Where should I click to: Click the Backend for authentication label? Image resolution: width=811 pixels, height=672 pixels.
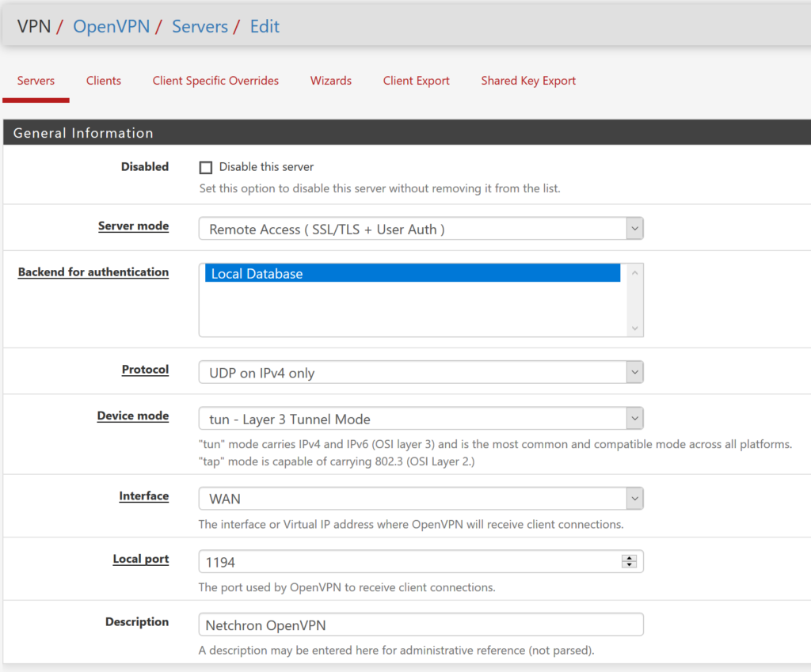click(x=93, y=272)
